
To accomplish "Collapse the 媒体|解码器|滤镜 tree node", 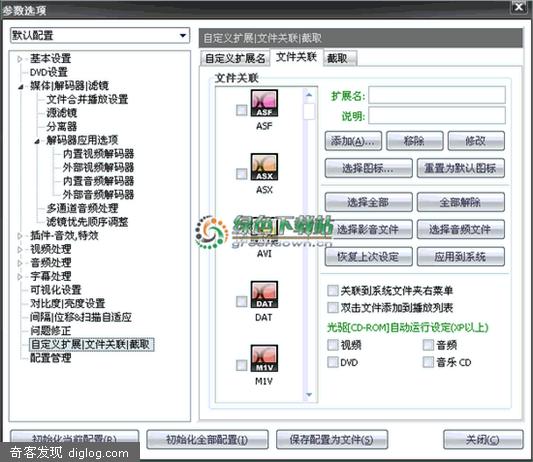I will coord(20,87).
